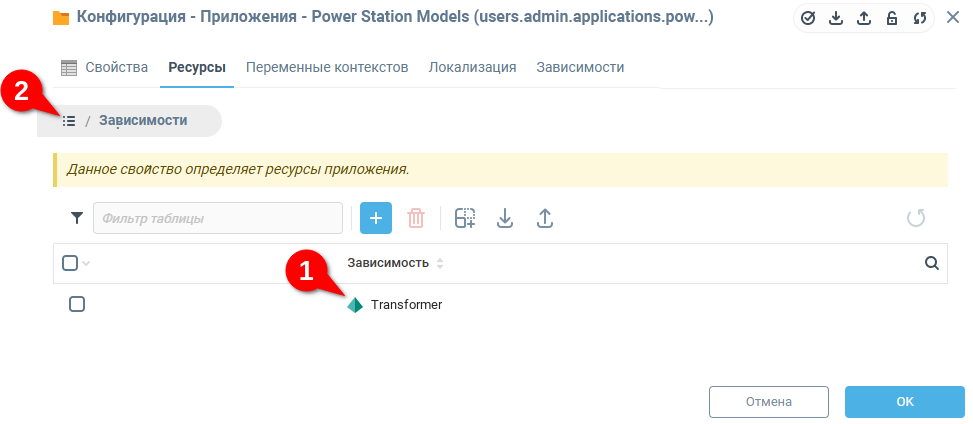Click the list icon in breadcrumb

click(69, 120)
